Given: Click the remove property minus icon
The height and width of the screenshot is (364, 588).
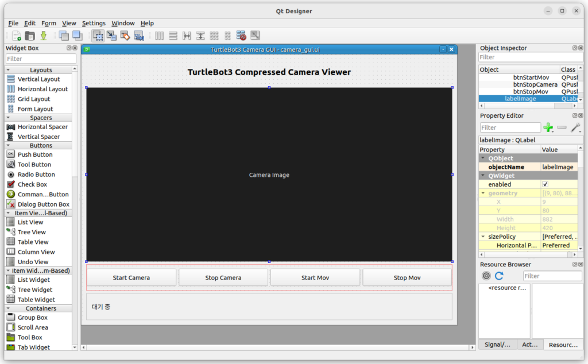Looking at the screenshot, I should (x=562, y=127).
